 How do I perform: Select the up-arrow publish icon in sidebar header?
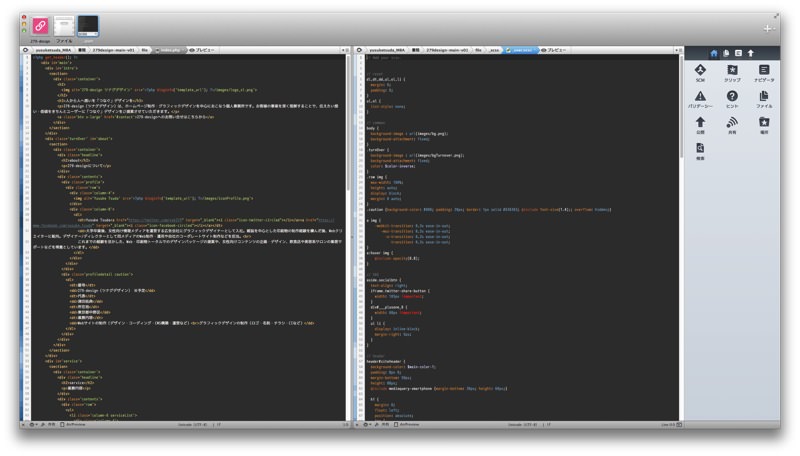point(751,53)
